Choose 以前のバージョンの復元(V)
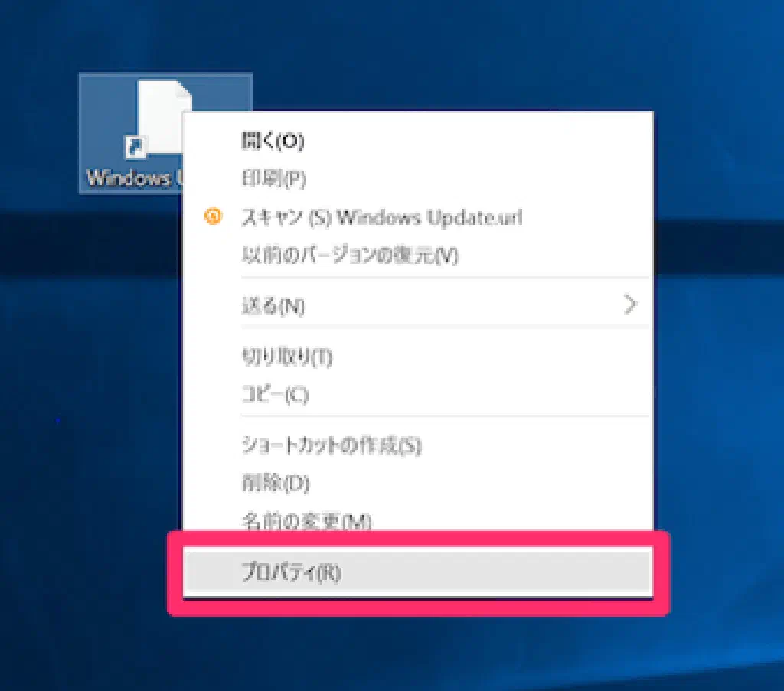This screenshot has width=784, height=691. tap(349, 256)
